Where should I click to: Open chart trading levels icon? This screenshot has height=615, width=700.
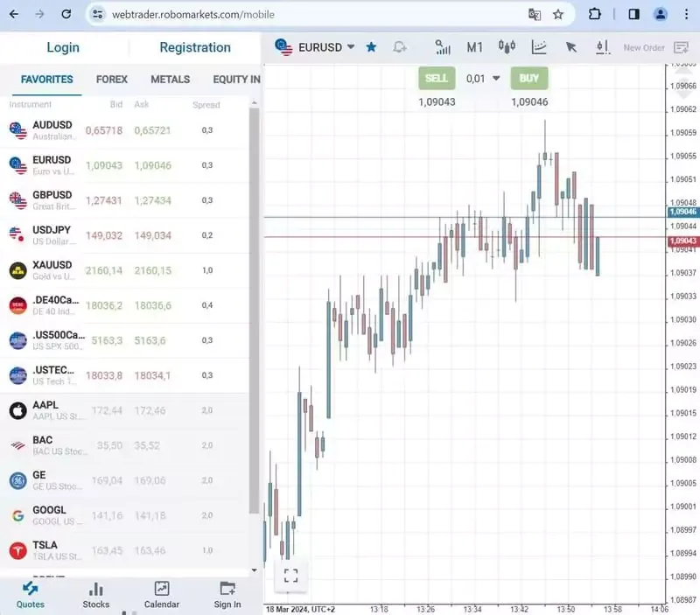603,47
